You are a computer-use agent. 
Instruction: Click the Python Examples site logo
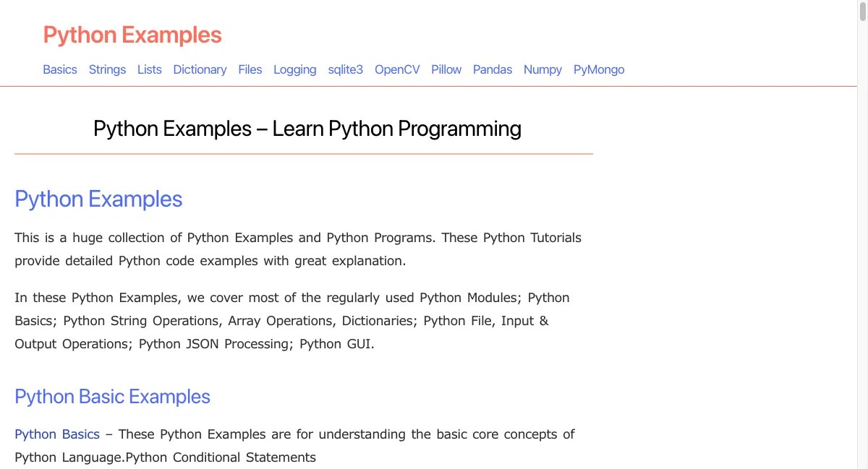coord(132,35)
